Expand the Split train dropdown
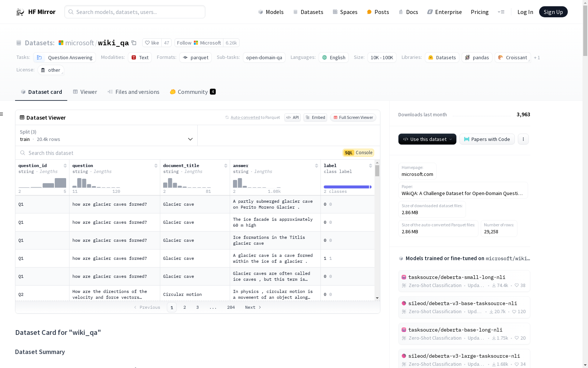Image resolution: width=588 pixels, height=368 pixels. 107,135
